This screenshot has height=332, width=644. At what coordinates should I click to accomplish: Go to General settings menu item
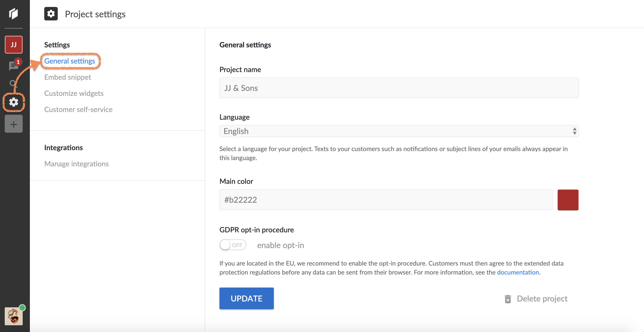tap(69, 61)
